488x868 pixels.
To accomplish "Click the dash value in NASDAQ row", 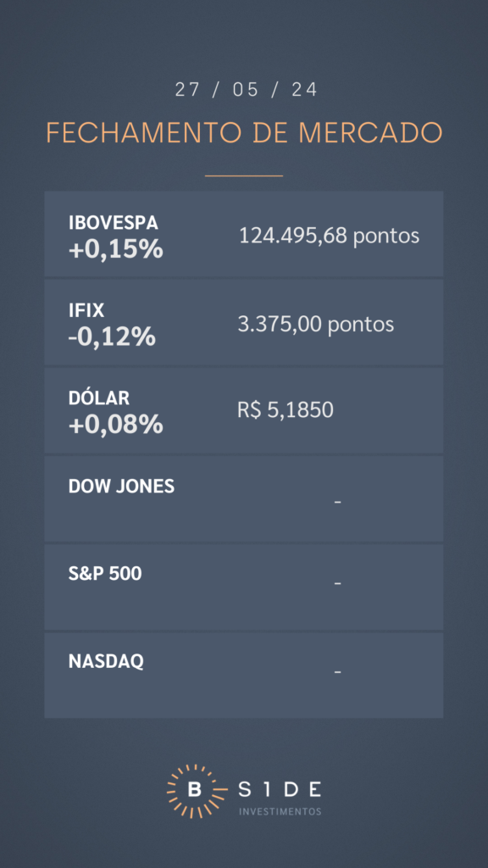I will pyautogui.click(x=338, y=672).
